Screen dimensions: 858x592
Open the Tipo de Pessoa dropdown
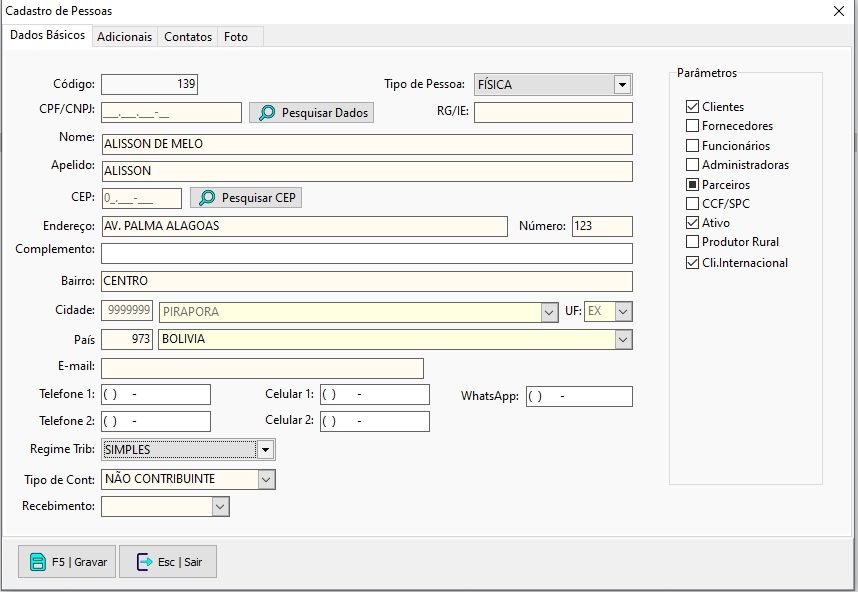pyautogui.click(x=622, y=85)
